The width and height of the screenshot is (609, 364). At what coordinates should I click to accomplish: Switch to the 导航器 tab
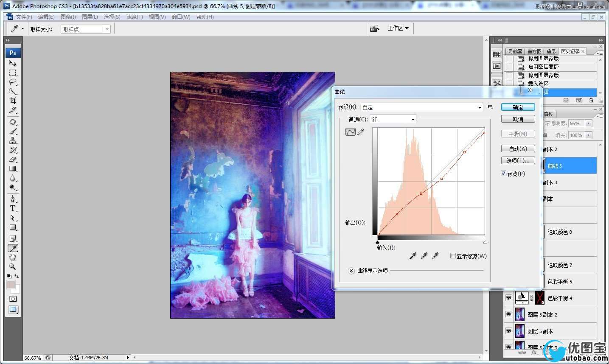(x=515, y=51)
